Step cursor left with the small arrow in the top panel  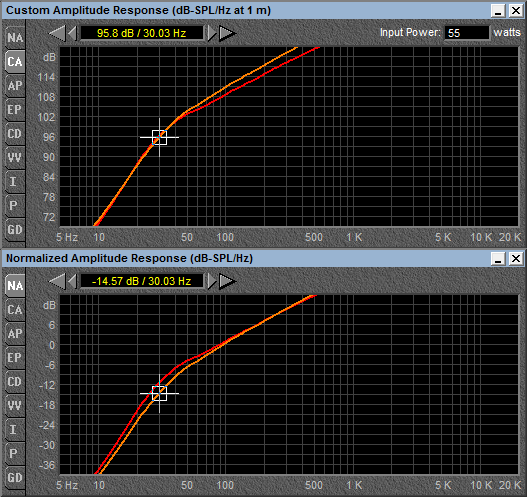pyautogui.click(x=72, y=33)
